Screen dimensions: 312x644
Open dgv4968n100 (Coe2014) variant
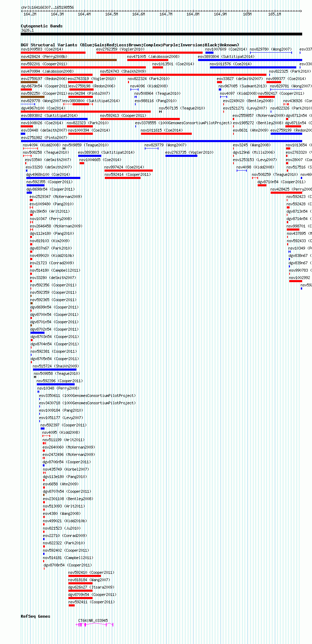pyautogui.click(x=48, y=174)
